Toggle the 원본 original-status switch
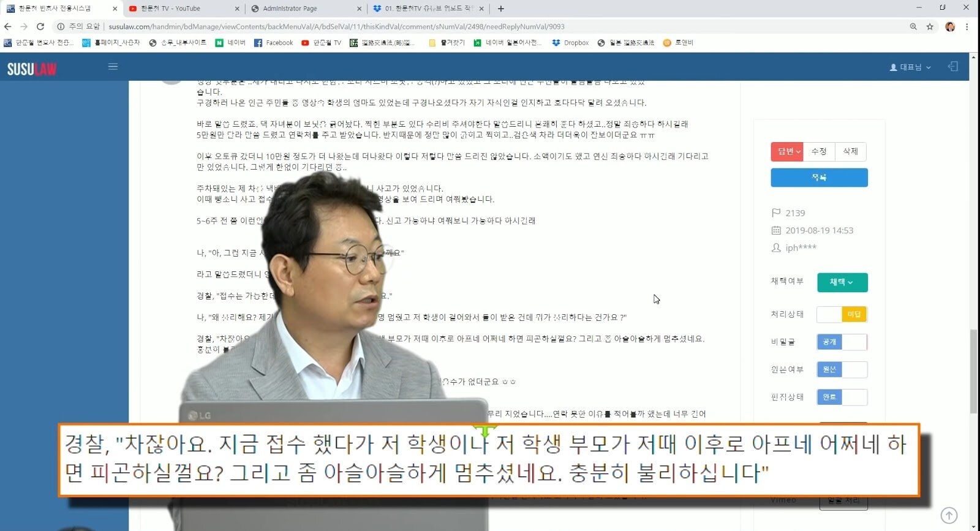This screenshot has height=531, width=980. tap(842, 369)
